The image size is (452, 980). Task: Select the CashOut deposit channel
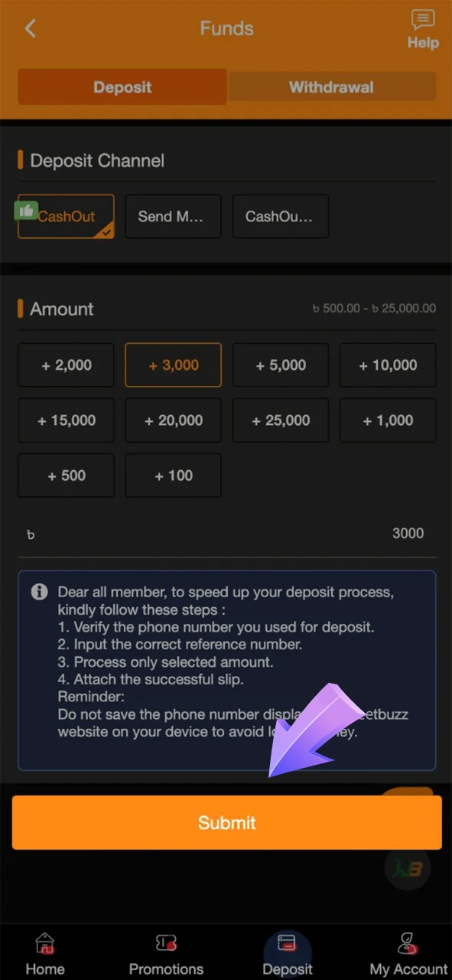coord(66,217)
